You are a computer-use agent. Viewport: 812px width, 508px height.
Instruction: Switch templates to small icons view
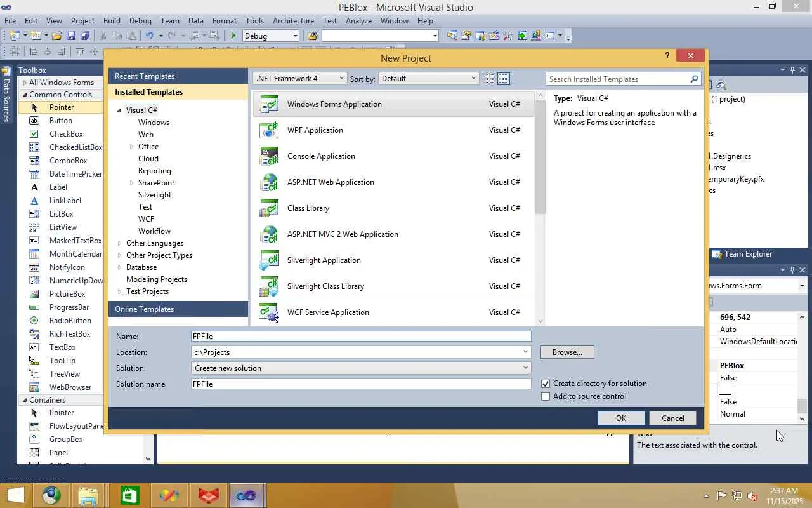coord(489,79)
